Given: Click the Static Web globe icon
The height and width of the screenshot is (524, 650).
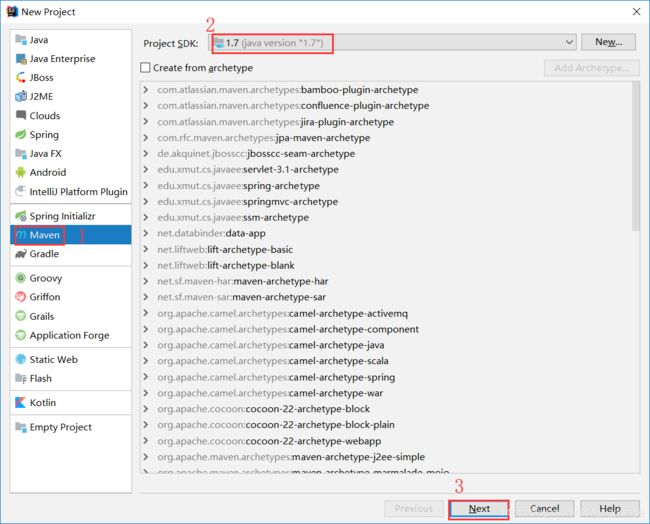Looking at the screenshot, I should [21, 359].
